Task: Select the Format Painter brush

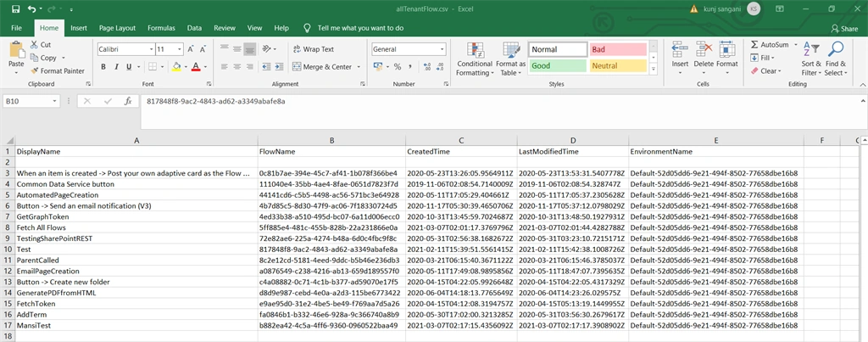Action: (x=34, y=71)
